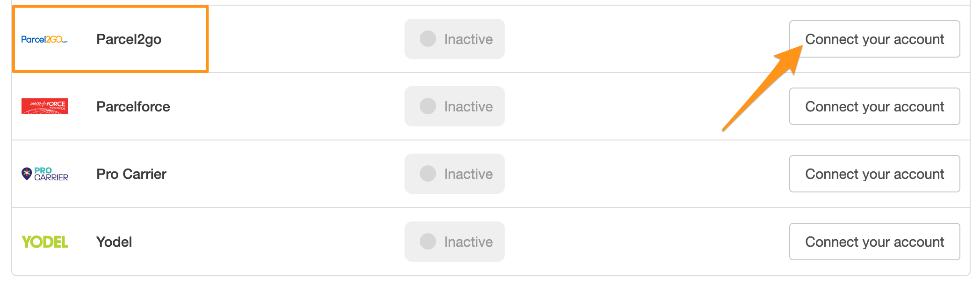Hit Yodel's Connect your account button
This screenshot has height=294, width=980.
tap(874, 242)
